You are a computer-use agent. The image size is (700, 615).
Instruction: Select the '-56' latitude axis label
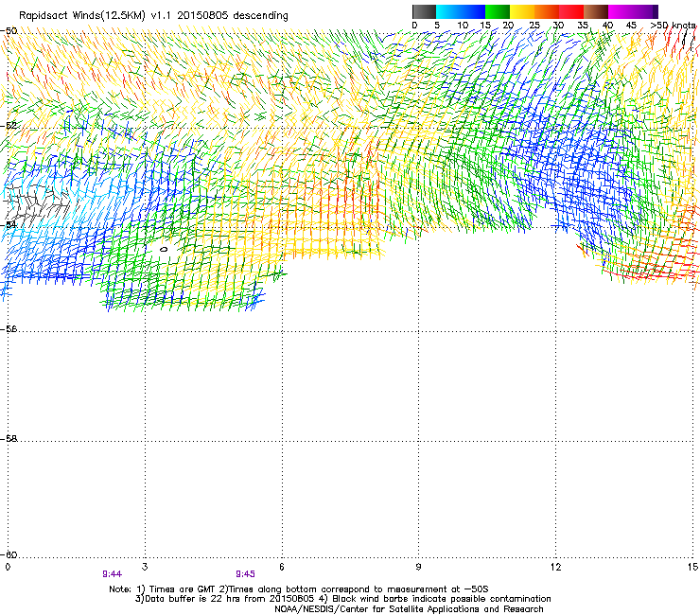[9, 328]
